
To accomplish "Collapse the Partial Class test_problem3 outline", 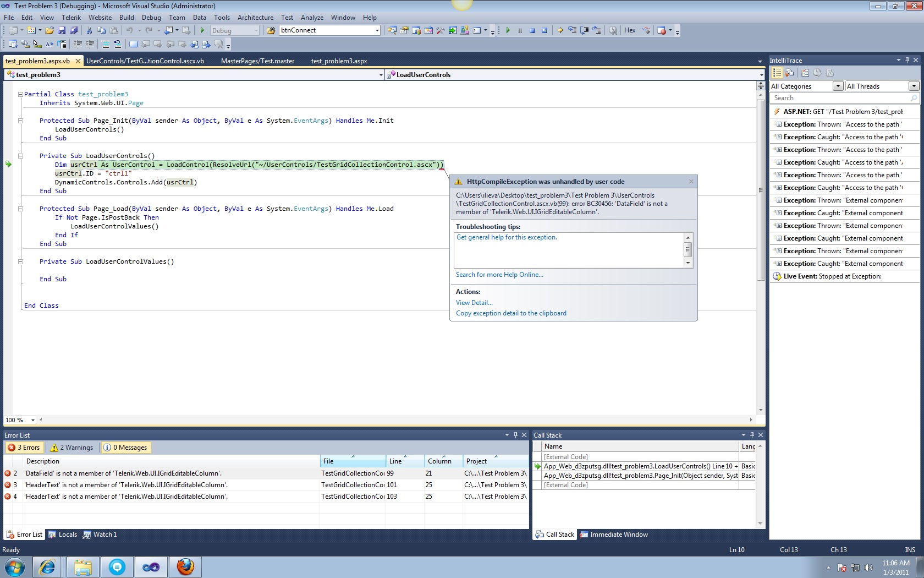I will click(20, 94).
